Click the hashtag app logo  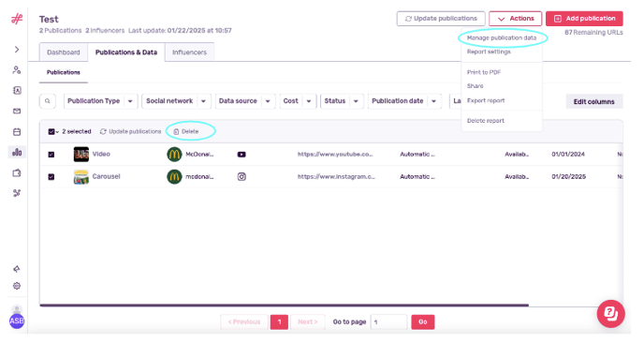point(17,19)
